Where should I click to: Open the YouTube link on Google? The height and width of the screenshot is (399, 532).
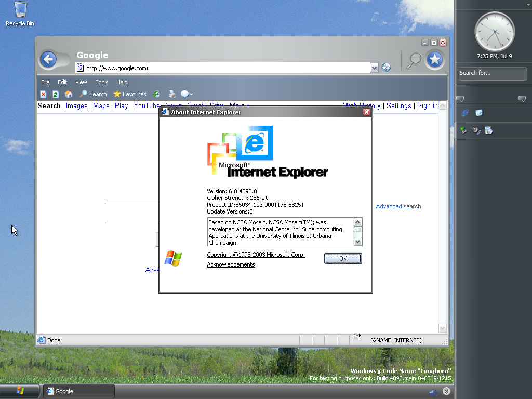click(x=147, y=106)
